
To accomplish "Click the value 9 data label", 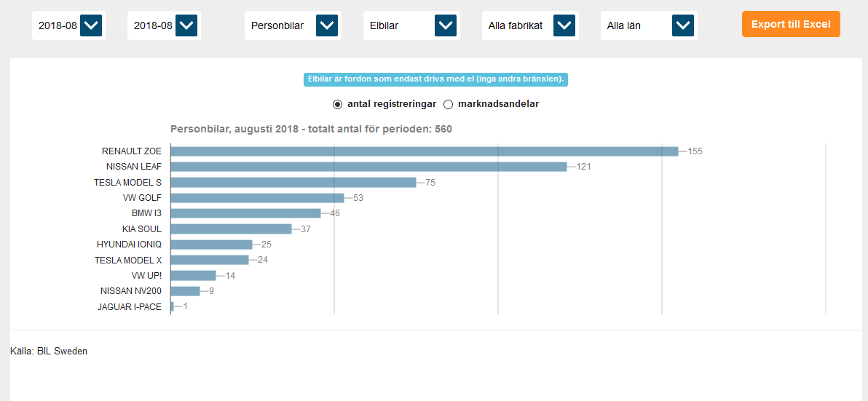I will click(211, 290).
